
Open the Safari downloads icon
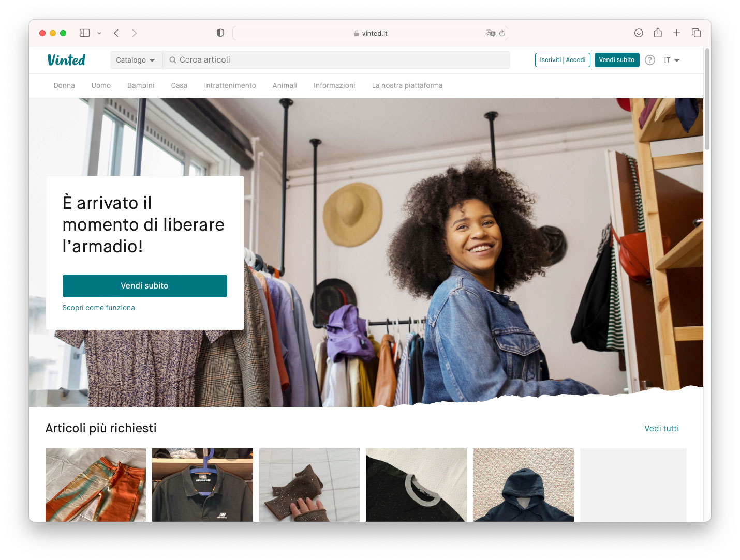tap(639, 33)
